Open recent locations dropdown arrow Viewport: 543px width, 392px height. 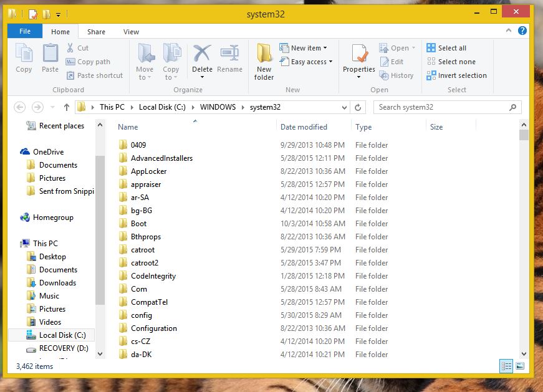pos(52,107)
